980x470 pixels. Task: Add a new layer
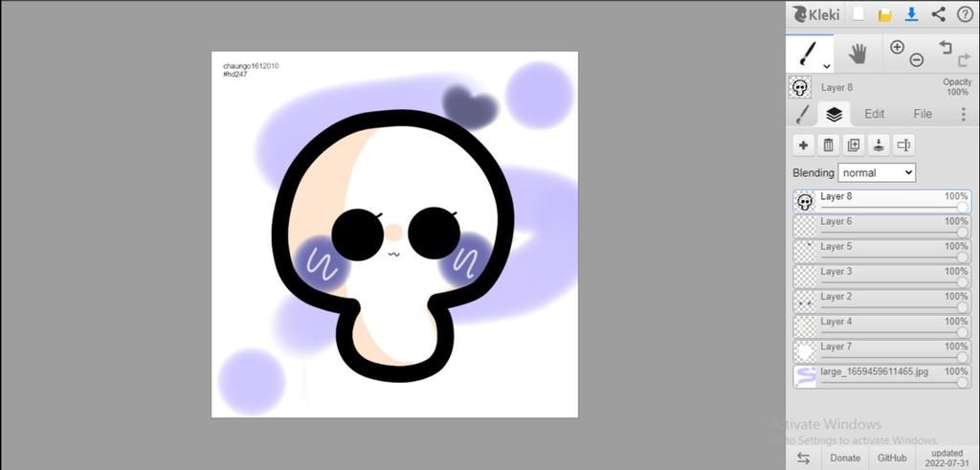[x=803, y=145]
